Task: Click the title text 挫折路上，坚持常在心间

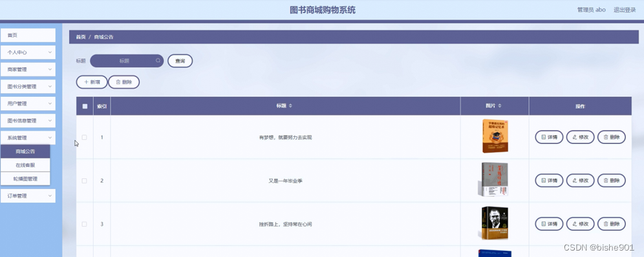Action: click(285, 224)
